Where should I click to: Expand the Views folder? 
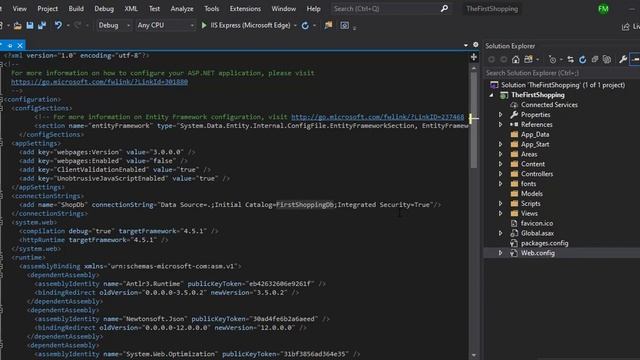501,213
